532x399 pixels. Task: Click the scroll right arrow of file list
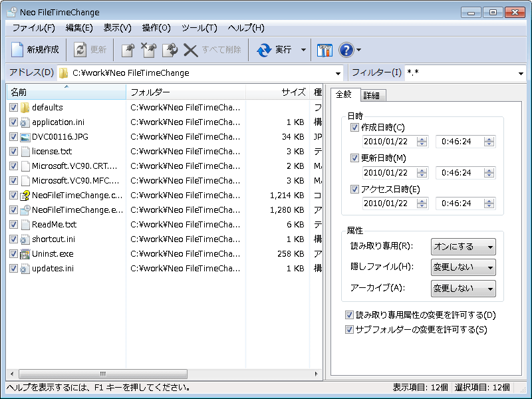click(x=317, y=374)
